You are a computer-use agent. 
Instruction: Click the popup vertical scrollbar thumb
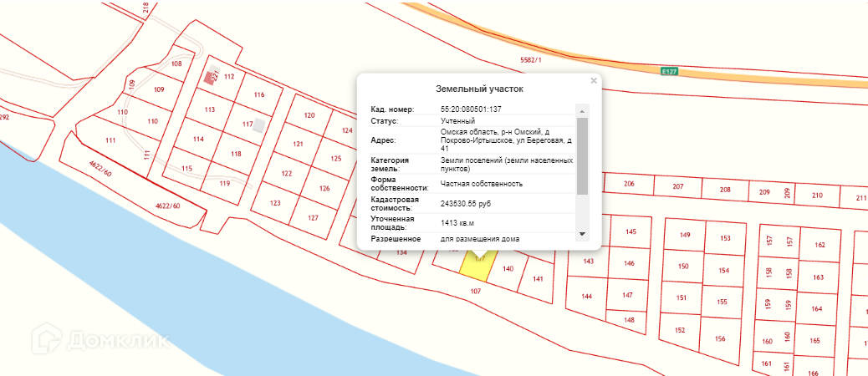(x=582, y=155)
